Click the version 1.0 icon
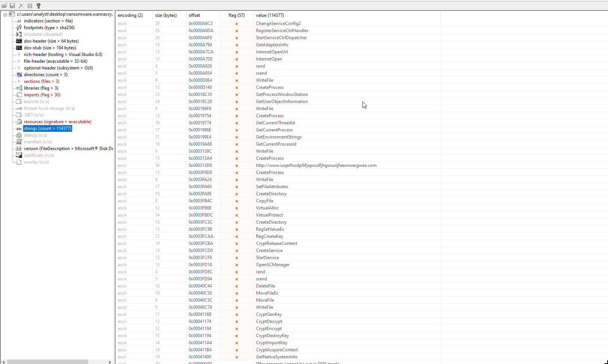The height and width of the screenshot is (364, 608). (19, 149)
